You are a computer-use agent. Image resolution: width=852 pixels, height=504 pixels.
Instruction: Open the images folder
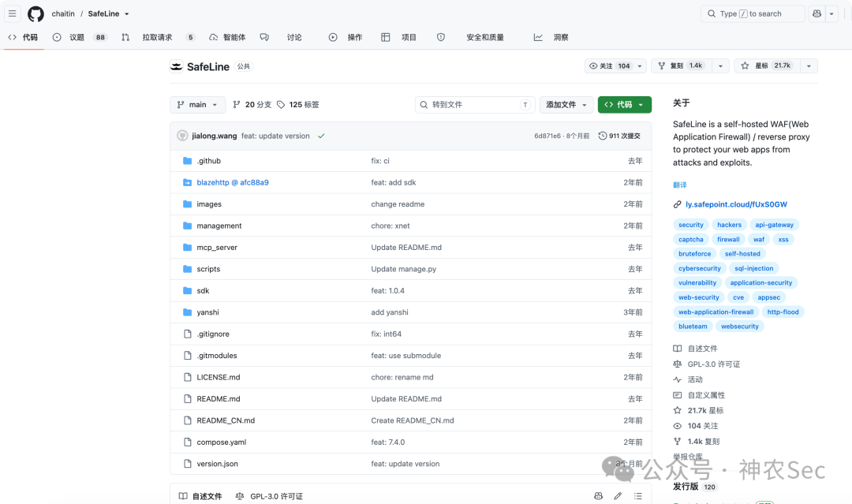(x=209, y=204)
